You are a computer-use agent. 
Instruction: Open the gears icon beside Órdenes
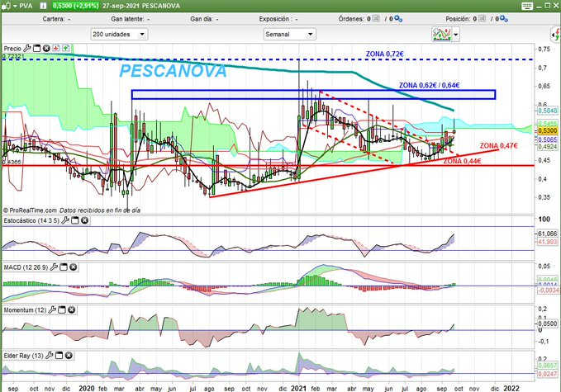tap(398, 19)
